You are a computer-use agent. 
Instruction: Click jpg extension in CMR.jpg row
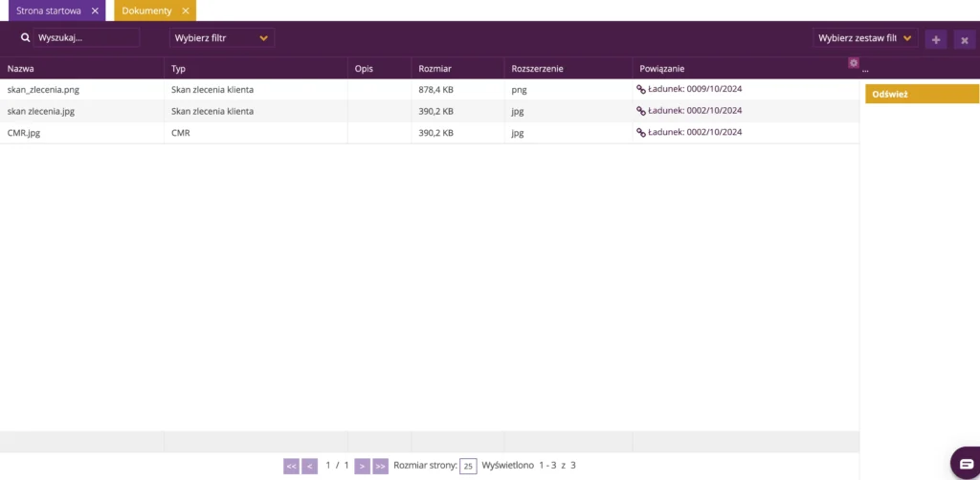(518, 132)
